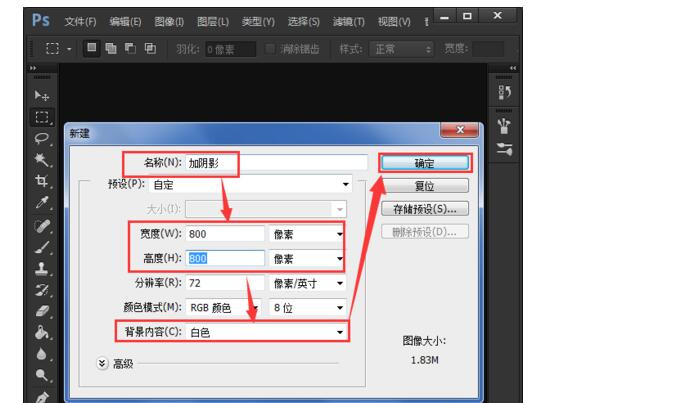Click the 确定 button
673x403 pixels.
tap(425, 163)
